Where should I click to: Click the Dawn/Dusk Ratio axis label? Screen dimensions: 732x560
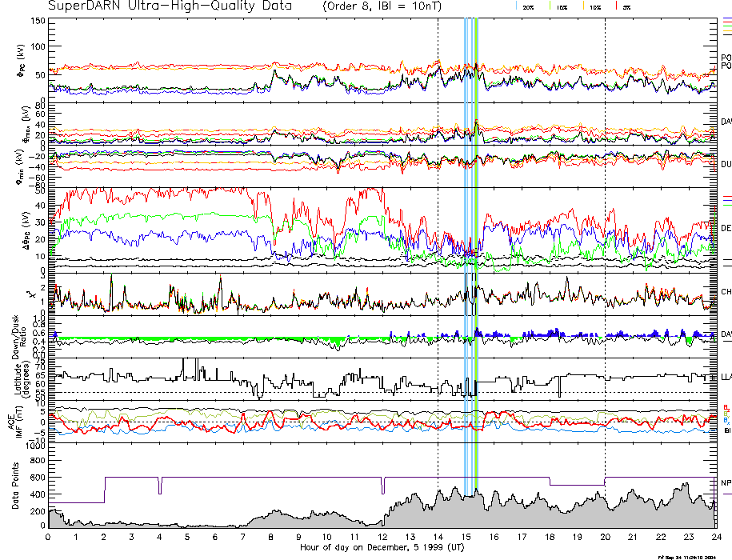pyautogui.click(x=21, y=332)
